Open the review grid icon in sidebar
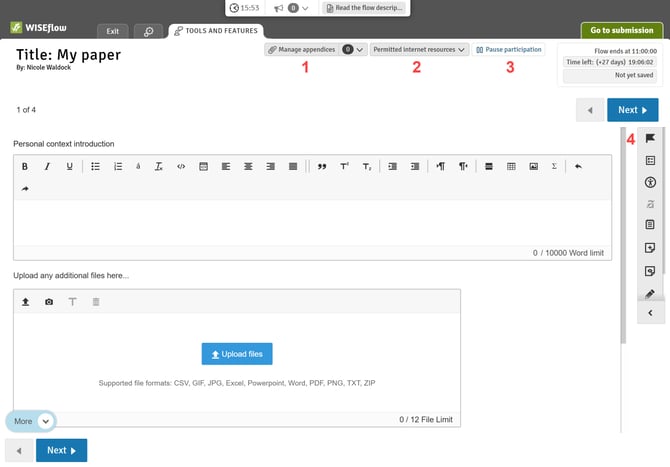This screenshot has height=467, width=670. [x=650, y=161]
